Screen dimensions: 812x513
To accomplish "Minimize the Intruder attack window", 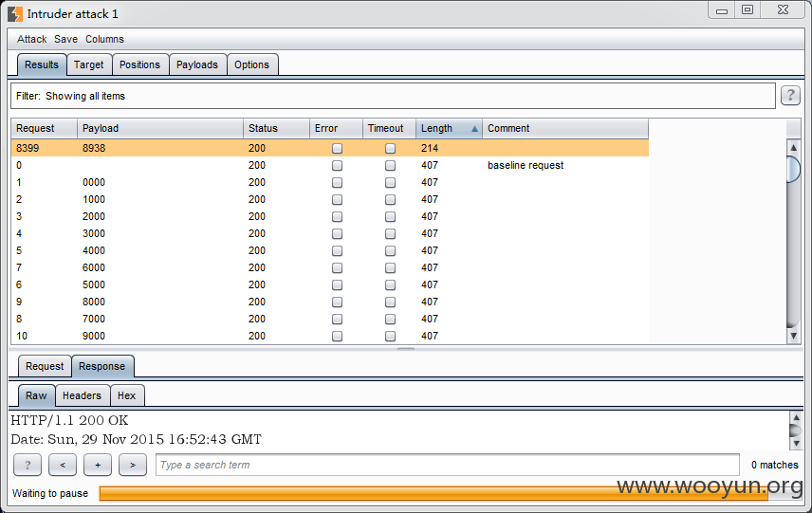I will pos(722,10).
